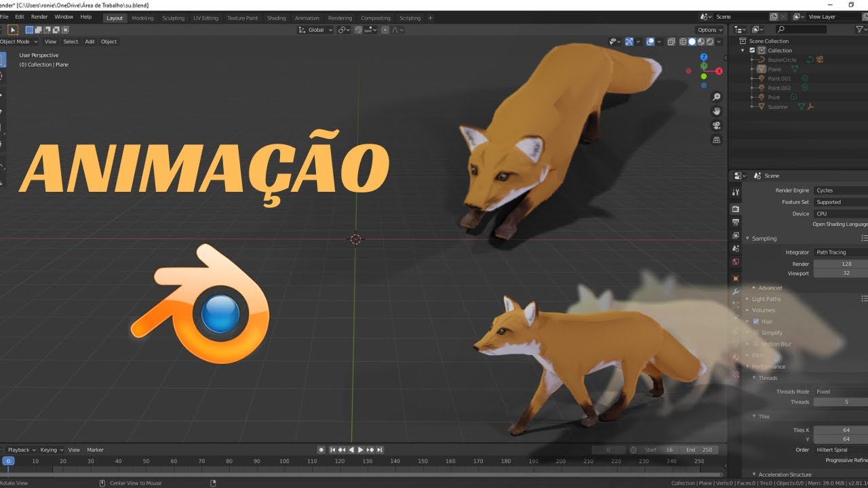Open the overlays dropdown arrow
Viewport: 868px width, 488px height.
click(659, 41)
